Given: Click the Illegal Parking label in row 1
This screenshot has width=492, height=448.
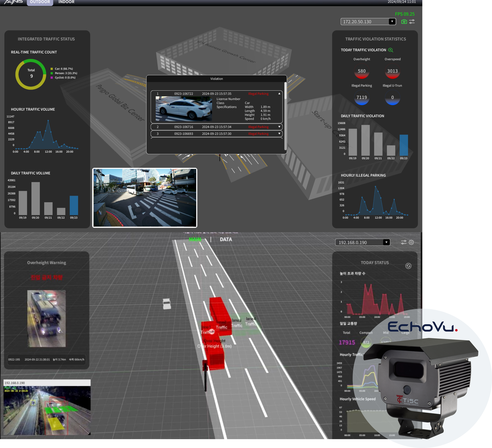Looking at the screenshot, I should (x=258, y=94).
